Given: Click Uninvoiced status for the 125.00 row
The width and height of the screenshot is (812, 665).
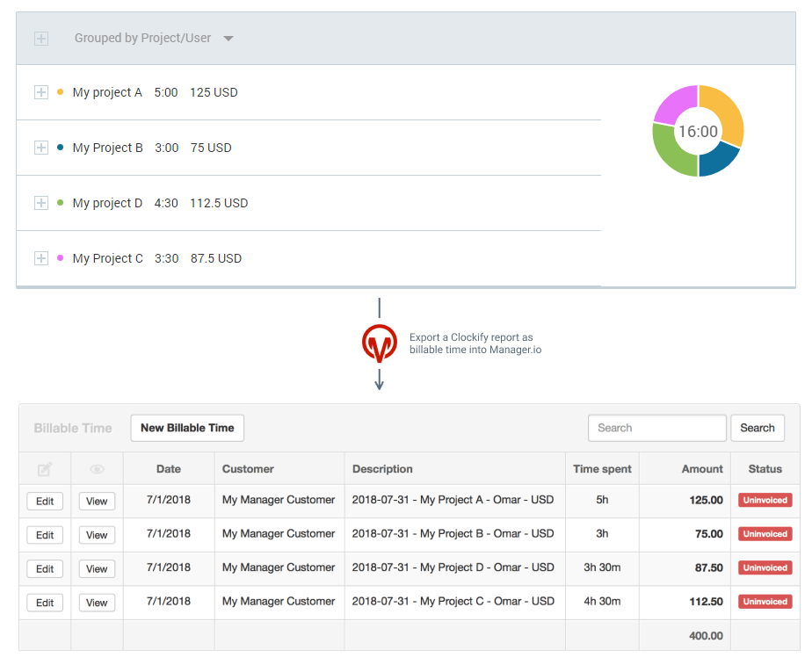Looking at the screenshot, I should click(x=765, y=500).
